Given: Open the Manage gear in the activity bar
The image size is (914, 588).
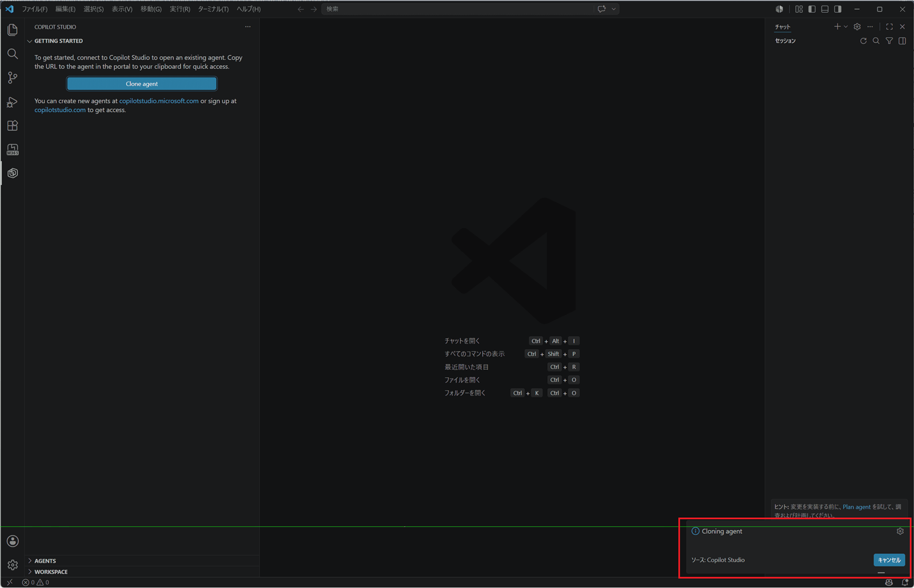Looking at the screenshot, I should click(x=12, y=565).
